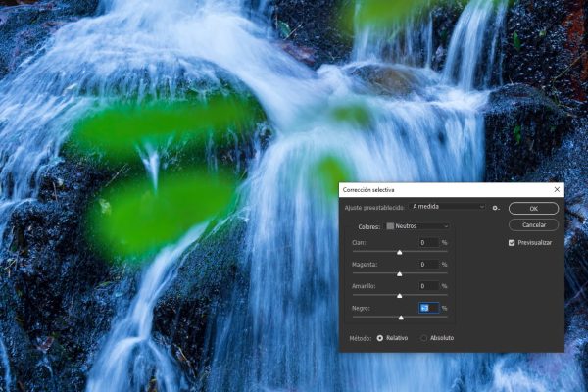This screenshot has height=392, width=588.
Task: Click the Negro slider handle
Action: click(x=401, y=318)
